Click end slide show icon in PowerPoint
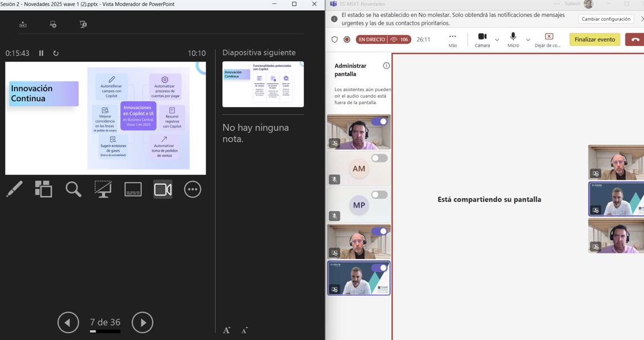 (x=83, y=25)
